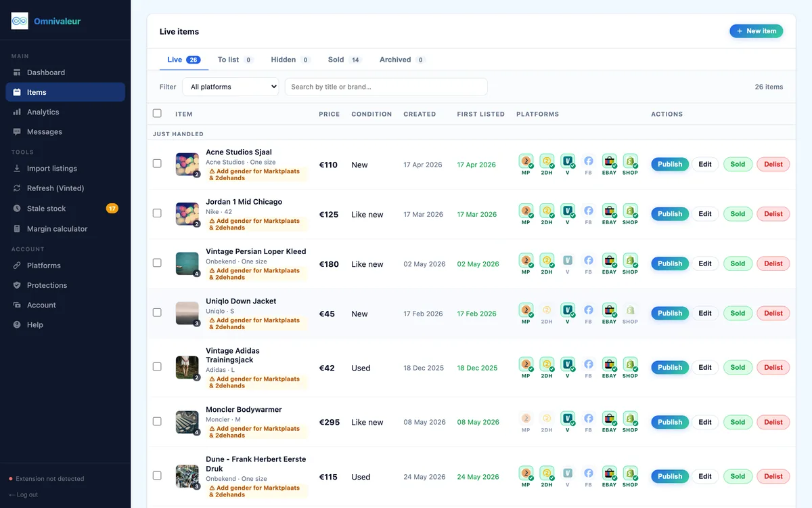Sort by the Price column header

[x=330, y=114]
